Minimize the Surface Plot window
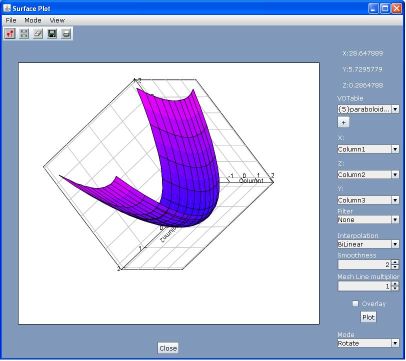The width and height of the screenshot is (406, 361). 373,8
